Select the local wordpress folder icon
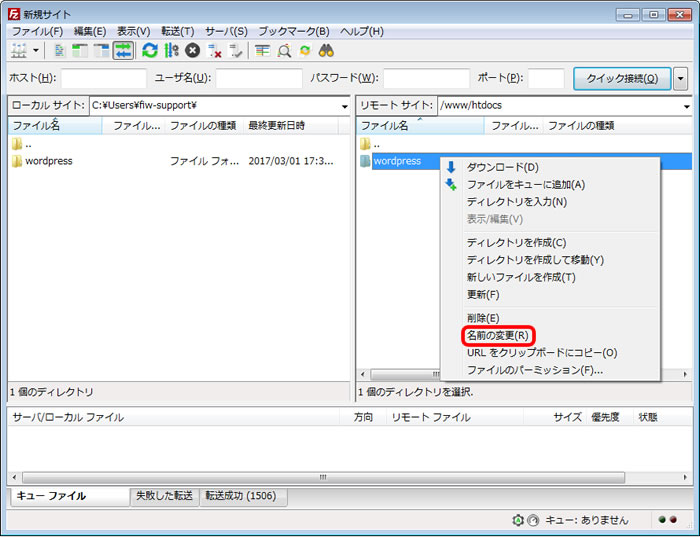Viewport: 700px width, 537px height. tap(17, 161)
